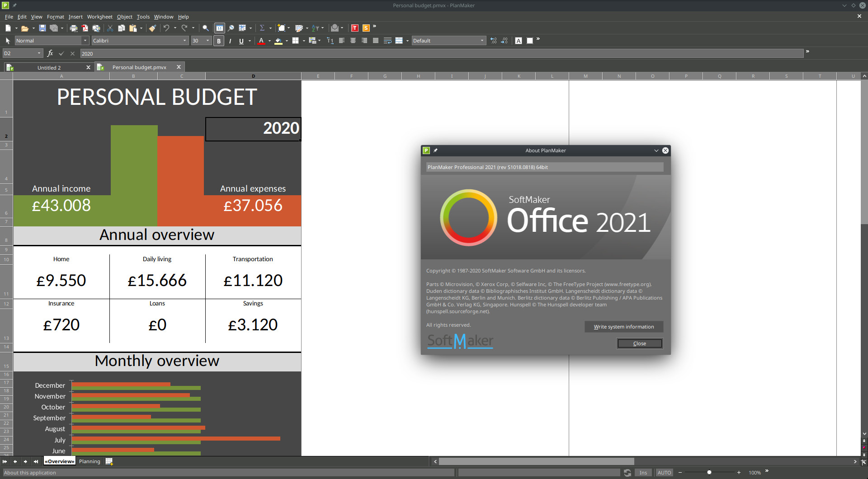Click the wrap text icon
The height and width of the screenshot is (479, 868).
pyautogui.click(x=387, y=41)
